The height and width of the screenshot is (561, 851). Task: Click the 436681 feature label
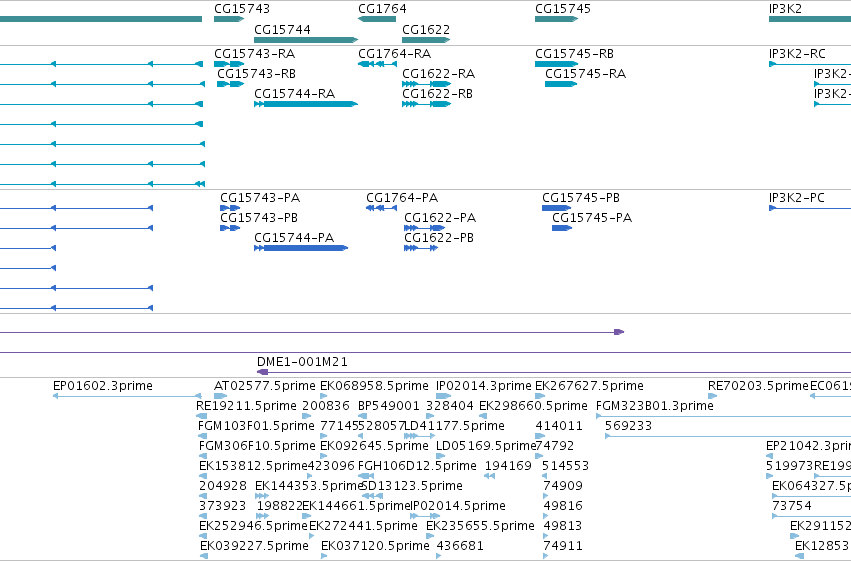click(460, 546)
